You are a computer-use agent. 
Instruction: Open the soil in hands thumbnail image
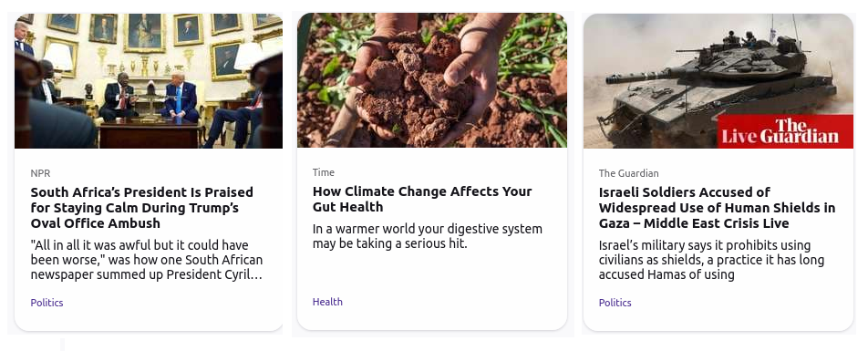[432, 80]
